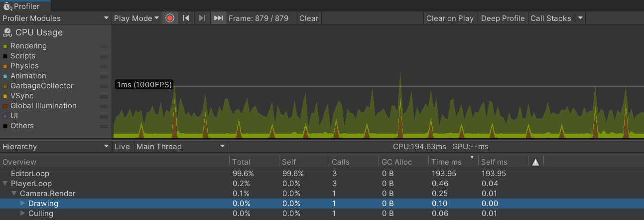This screenshot has height=220, width=644.
Task: Click the warning triangle column icon
Action: tap(535, 162)
